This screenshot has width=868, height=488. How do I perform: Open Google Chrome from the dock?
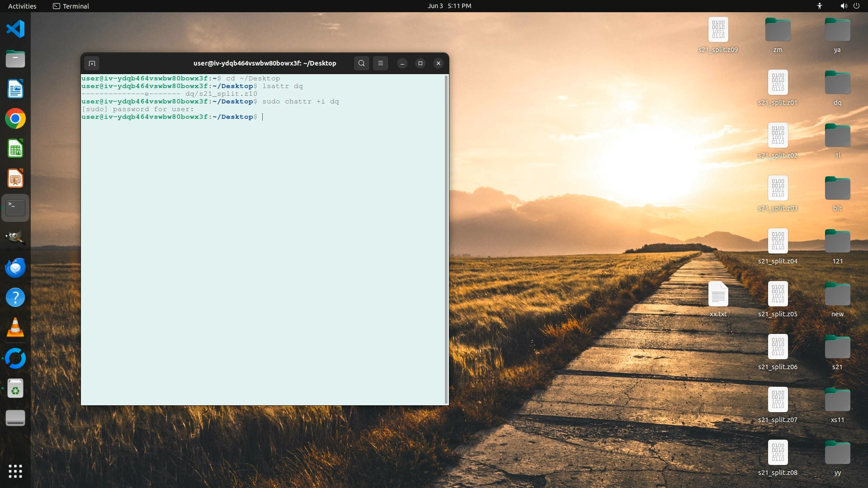[15, 119]
